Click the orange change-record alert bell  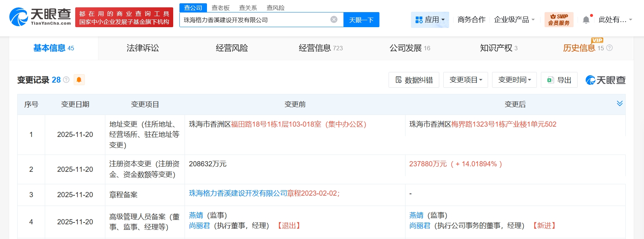pyautogui.click(x=79, y=80)
